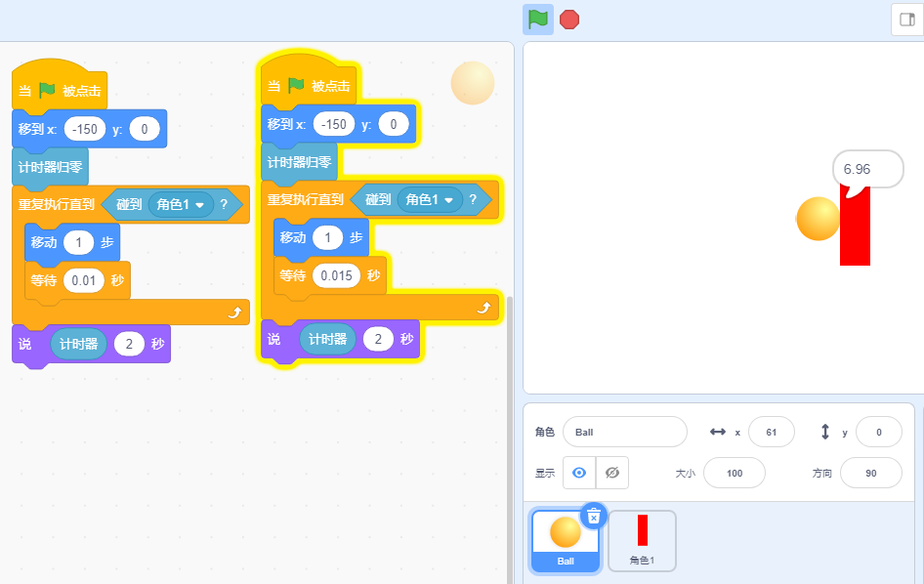Viewport: 924px width, 584px height.
Task: Click the loop arrow of the left repeat block
Action: pos(234,313)
